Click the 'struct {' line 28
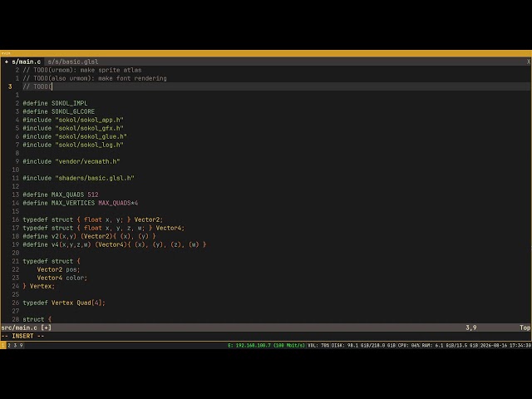Viewport: 532px width, 399px height. tap(37, 319)
